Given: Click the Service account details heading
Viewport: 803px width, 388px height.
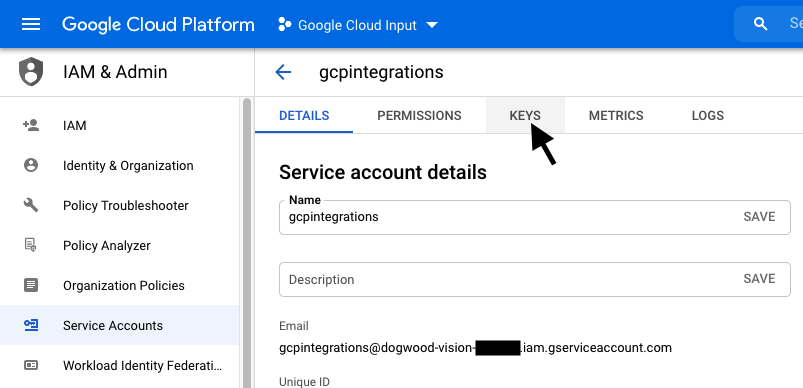Looking at the screenshot, I should (x=383, y=172).
